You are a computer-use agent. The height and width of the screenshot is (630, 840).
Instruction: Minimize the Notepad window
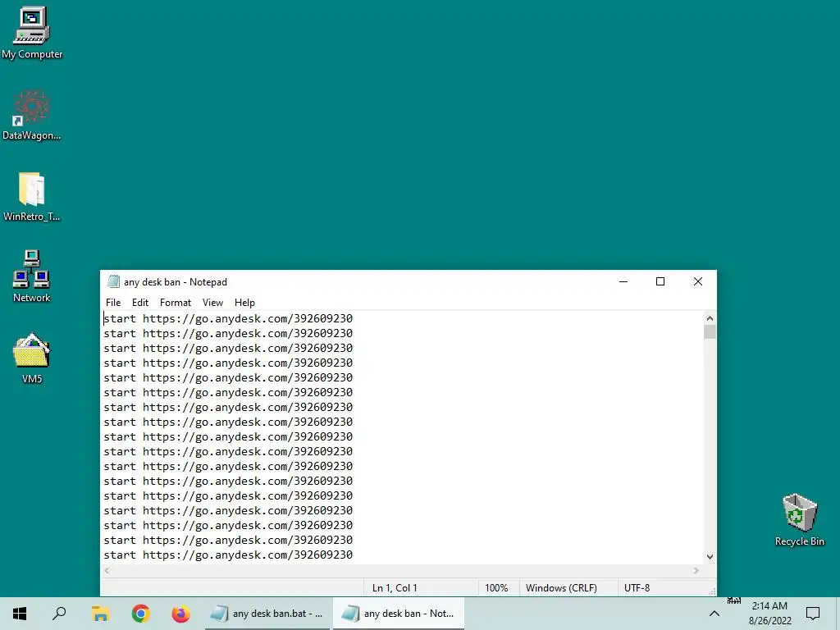pos(623,282)
